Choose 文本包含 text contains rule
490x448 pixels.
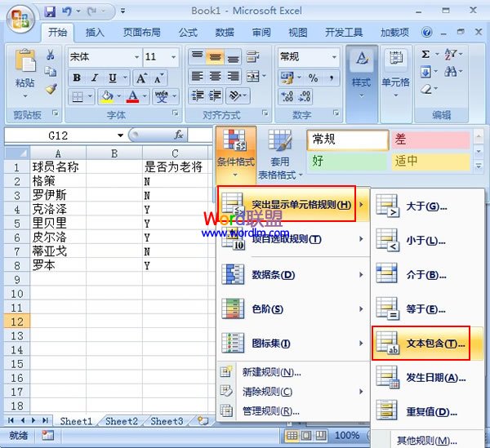[427, 344]
